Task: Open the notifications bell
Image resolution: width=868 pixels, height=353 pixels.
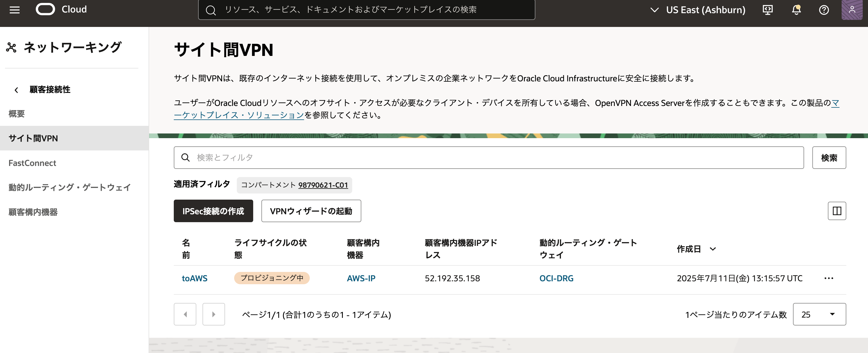Action: (796, 10)
